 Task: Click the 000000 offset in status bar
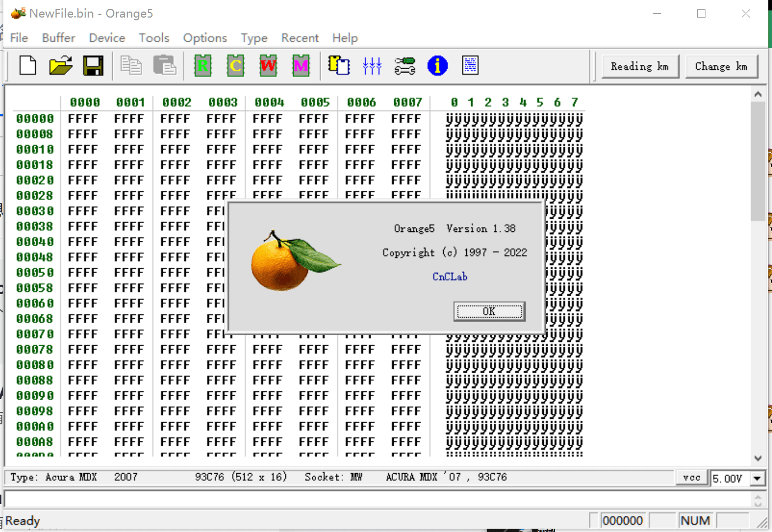(x=622, y=520)
